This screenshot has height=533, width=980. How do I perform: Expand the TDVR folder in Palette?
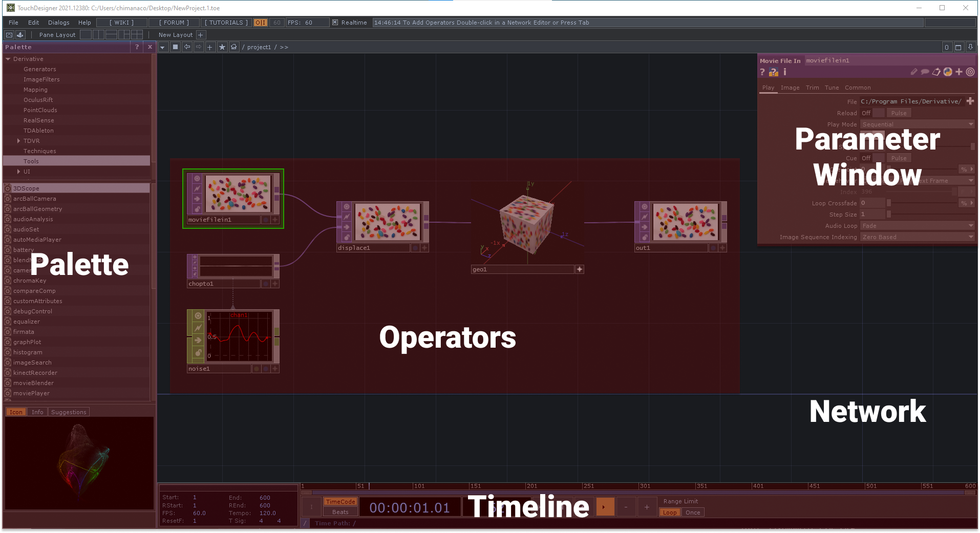19,141
